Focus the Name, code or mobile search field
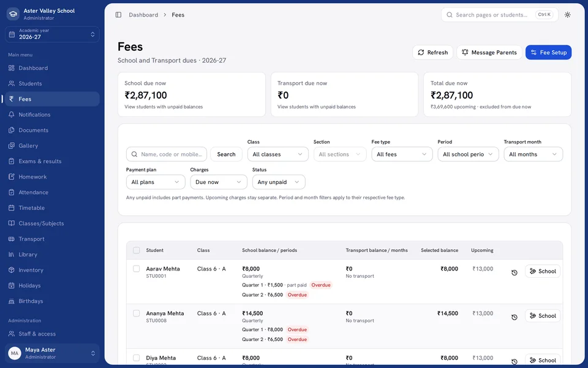The image size is (588, 368). [167, 155]
